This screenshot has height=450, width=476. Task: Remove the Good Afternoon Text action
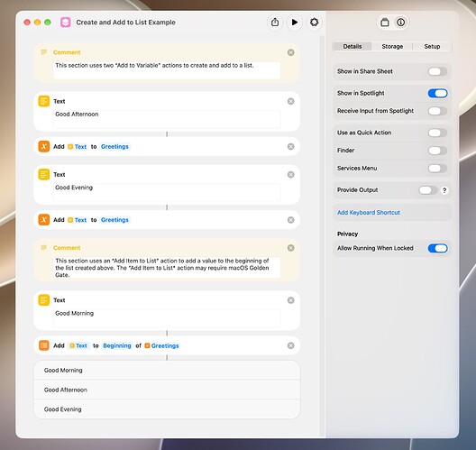pos(291,101)
